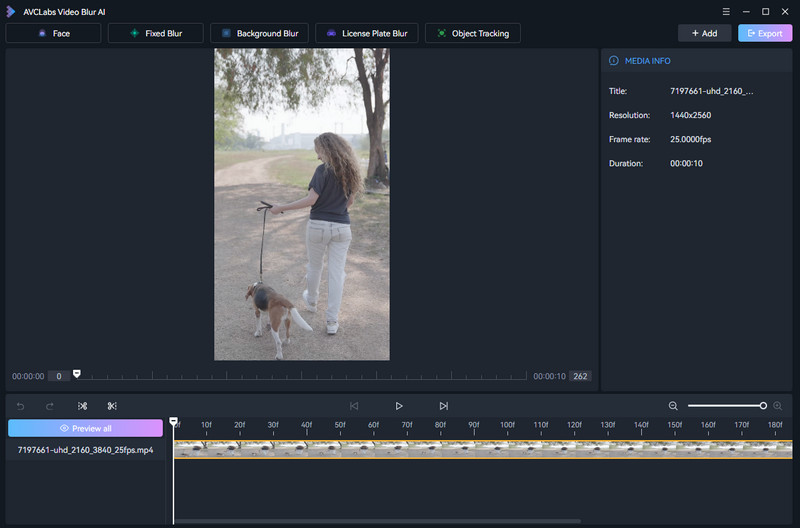Select the 7197661-uhd_2160_3840_25fps.mp4 track
The width and height of the screenshot is (800, 528).
tap(85, 451)
